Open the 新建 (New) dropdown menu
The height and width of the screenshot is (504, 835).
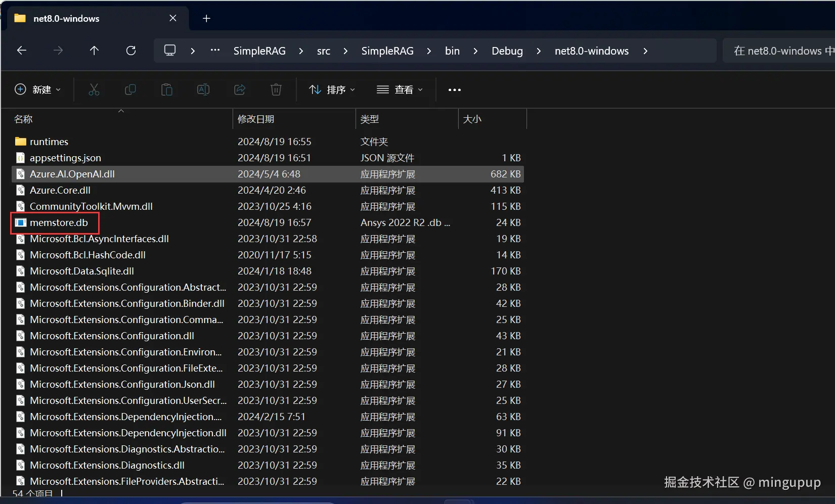pyautogui.click(x=37, y=89)
